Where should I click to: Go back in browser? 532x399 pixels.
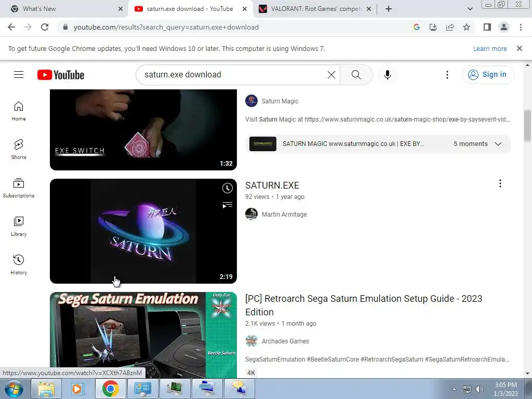(x=11, y=27)
